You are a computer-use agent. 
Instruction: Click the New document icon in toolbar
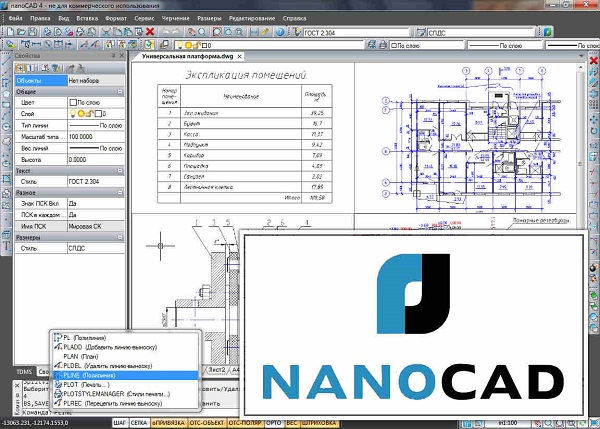point(11,32)
